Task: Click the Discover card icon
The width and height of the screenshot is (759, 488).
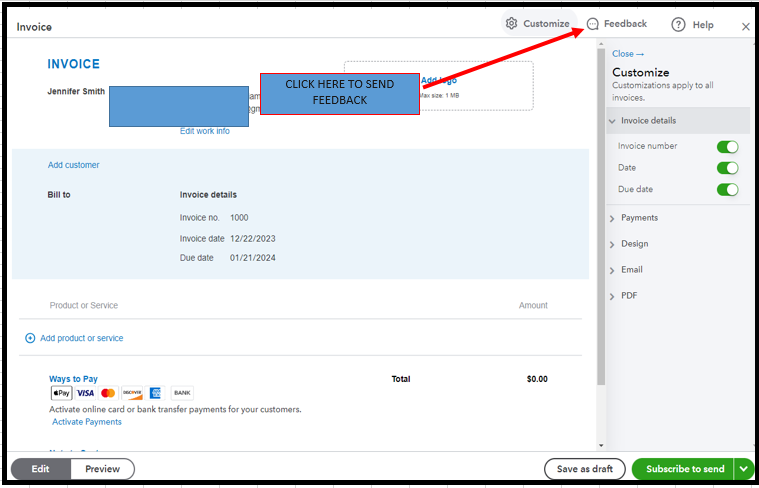Action: tap(132, 393)
